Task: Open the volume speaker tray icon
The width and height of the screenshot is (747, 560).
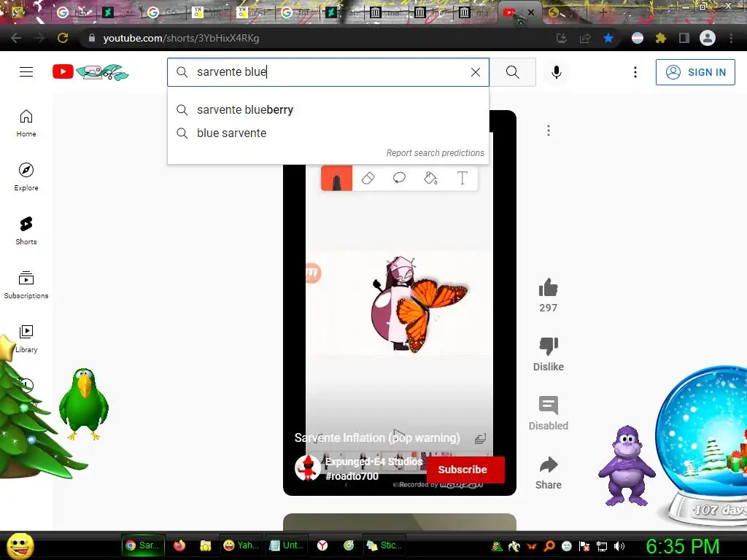Action: click(619, 546)
